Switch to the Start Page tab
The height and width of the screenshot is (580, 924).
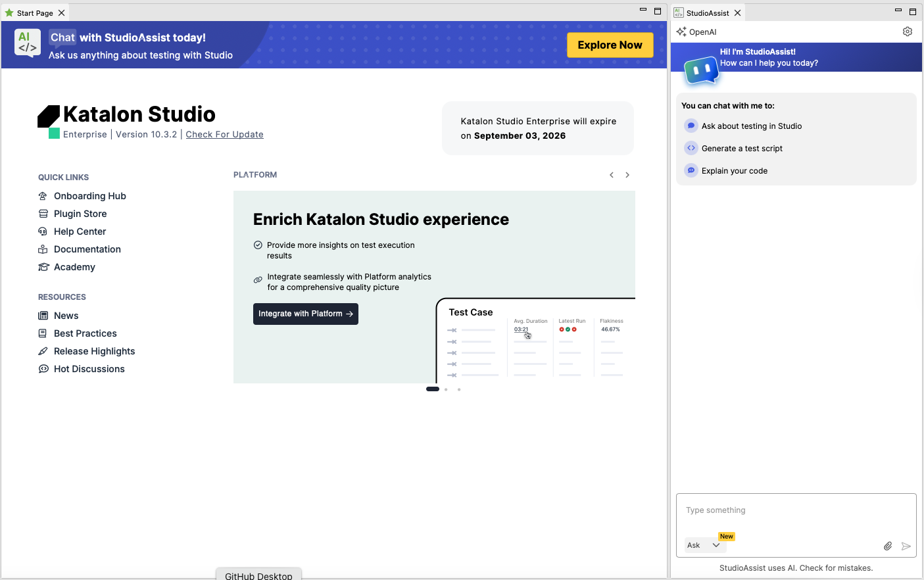pos(35,13)
